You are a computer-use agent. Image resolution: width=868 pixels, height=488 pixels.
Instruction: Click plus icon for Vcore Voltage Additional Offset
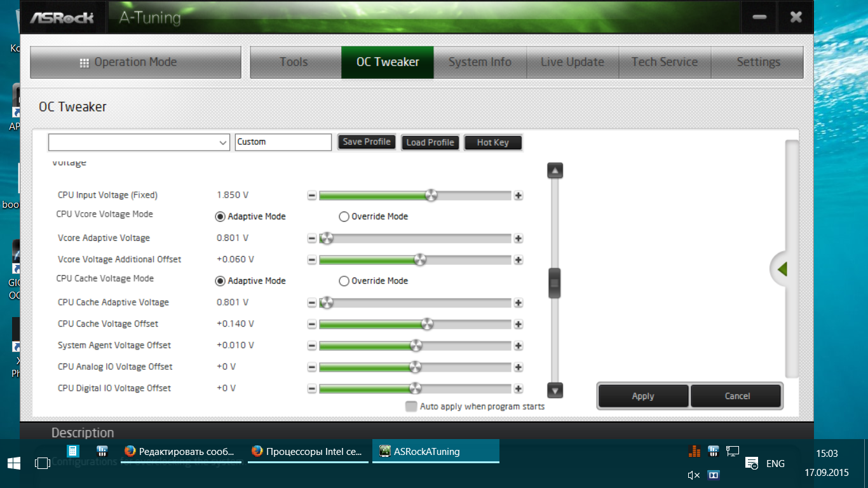click(x=519, y=260)
